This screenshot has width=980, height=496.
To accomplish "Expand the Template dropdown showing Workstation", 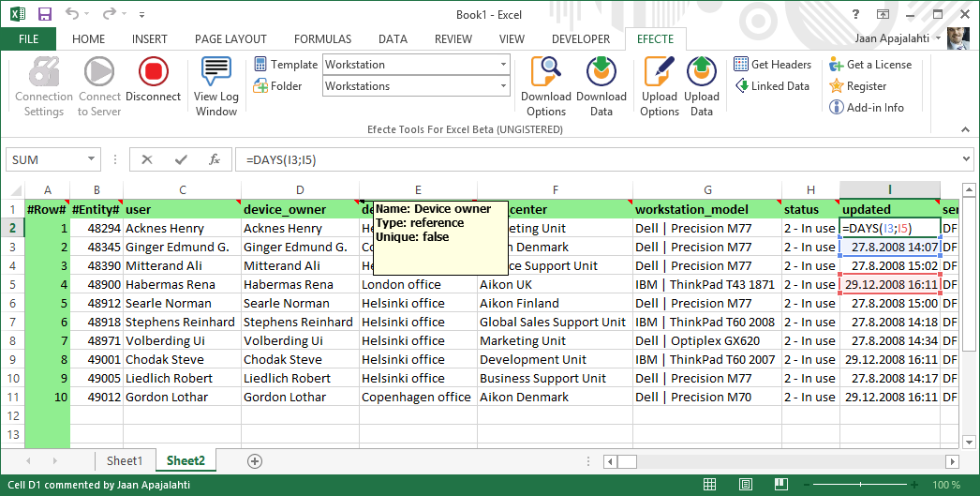I will [503, 65].
